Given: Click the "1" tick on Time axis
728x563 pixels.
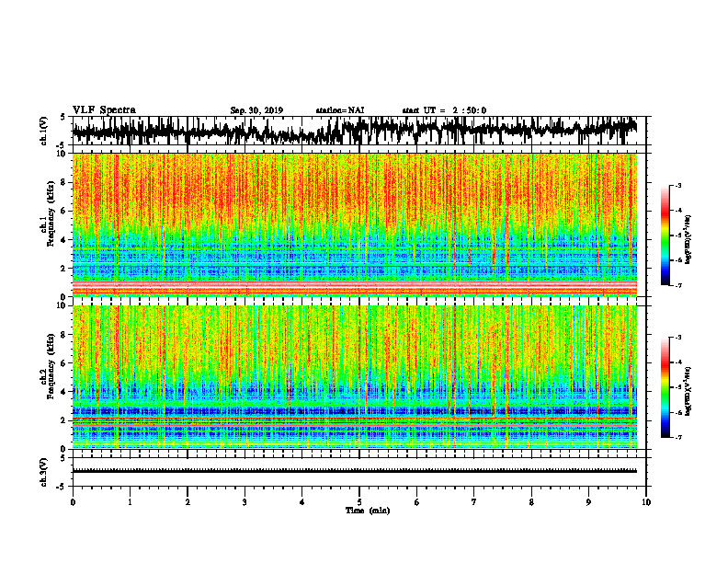Looking at the screenshot, I should click(130, 502).
